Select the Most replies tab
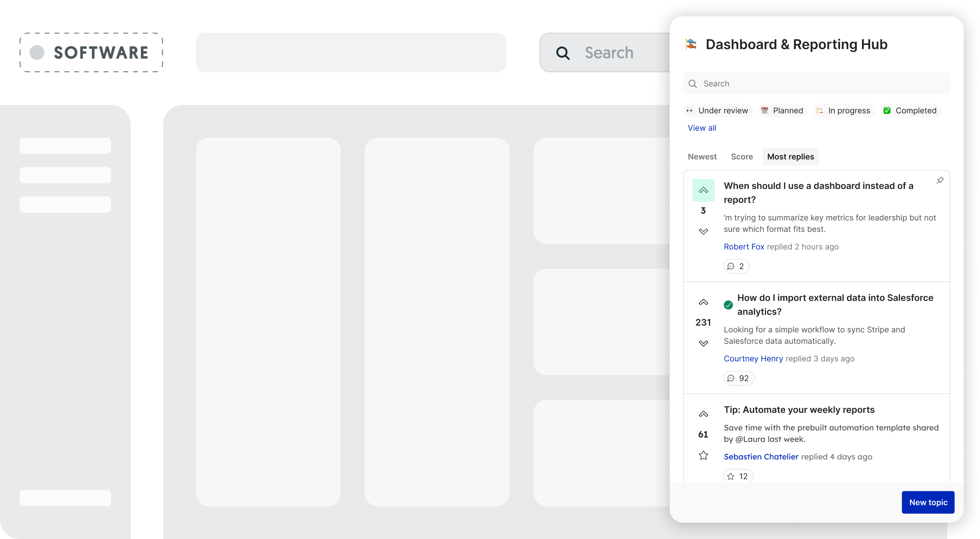Image resolution: width=980 pixels, height=539 pixels. click(790, 157)
